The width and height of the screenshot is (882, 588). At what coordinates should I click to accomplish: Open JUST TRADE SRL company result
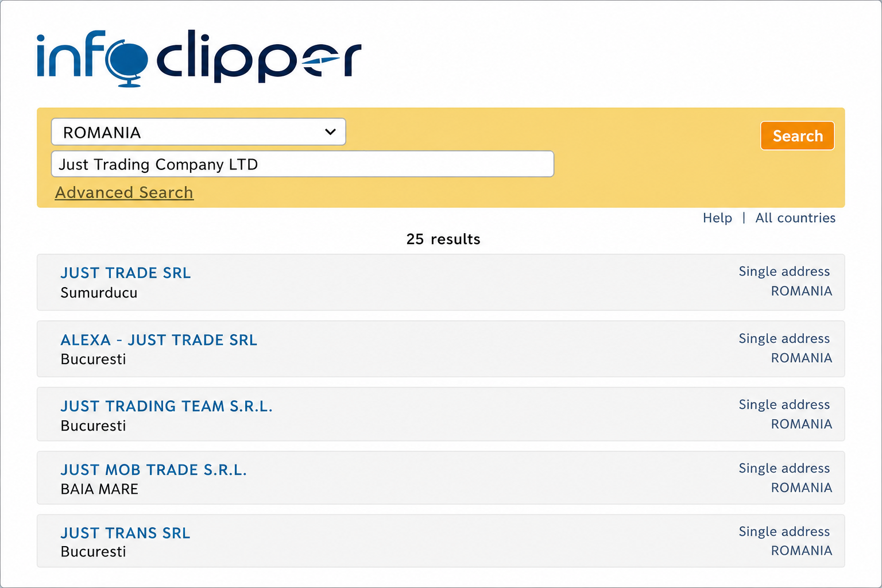[126, 273]
